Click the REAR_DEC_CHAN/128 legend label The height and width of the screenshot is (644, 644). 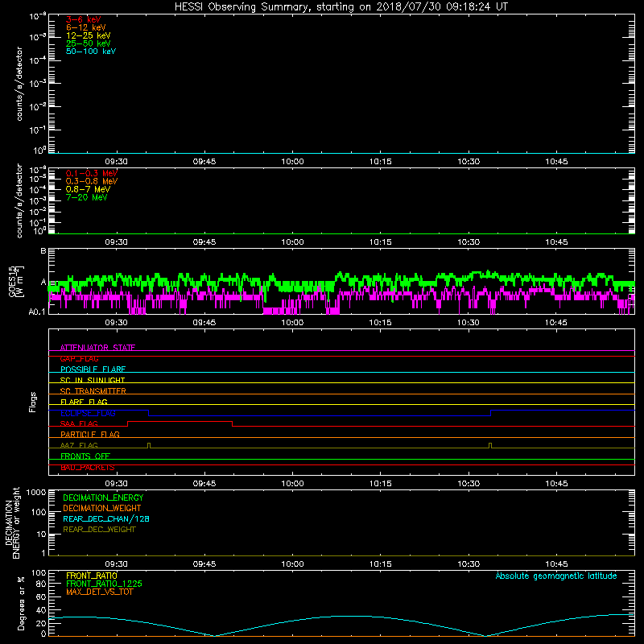106,518
